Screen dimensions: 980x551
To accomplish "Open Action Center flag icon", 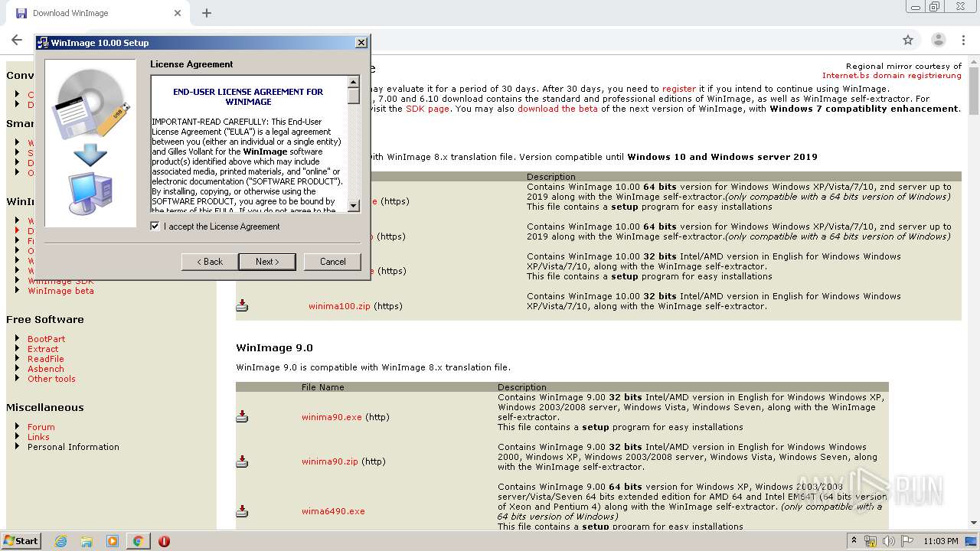I will pyautogui.click(x=906, y=541).
